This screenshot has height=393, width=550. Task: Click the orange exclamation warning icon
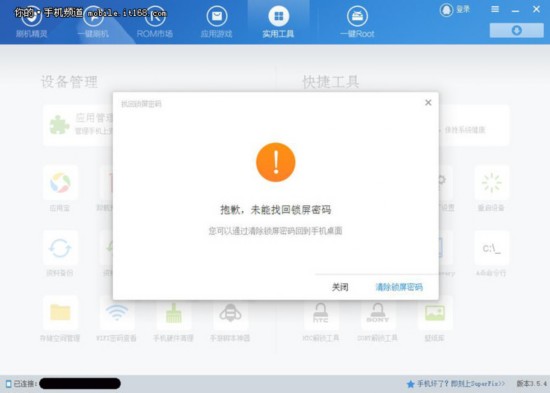tap(276, 162)
